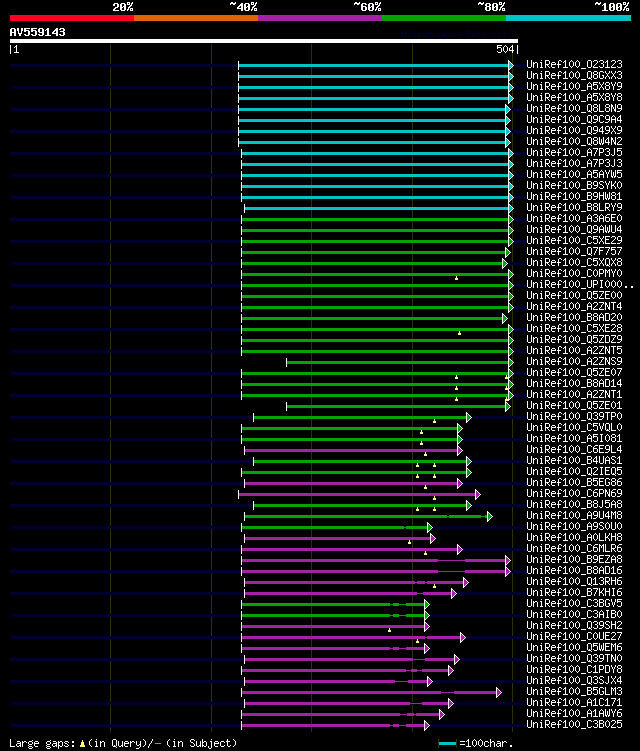Click the query end position 504
This screenshot has height=751, width=640.
505,49
